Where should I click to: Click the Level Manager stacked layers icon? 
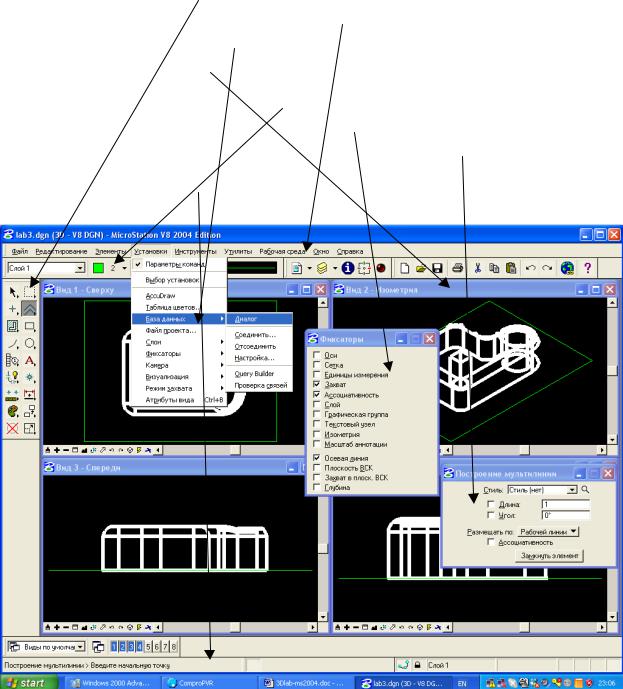pos(322,268)
